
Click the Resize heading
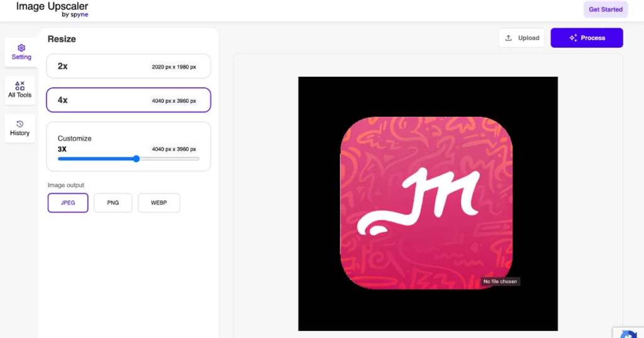(x=62, y=39)
